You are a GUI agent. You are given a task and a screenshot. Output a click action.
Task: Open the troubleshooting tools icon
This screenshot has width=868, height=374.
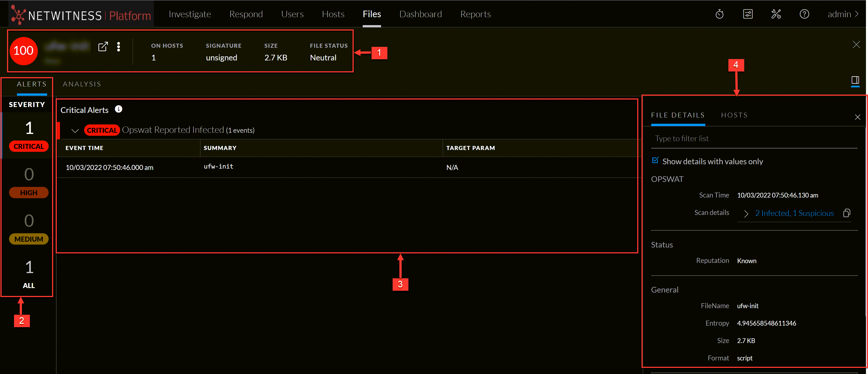776,14
